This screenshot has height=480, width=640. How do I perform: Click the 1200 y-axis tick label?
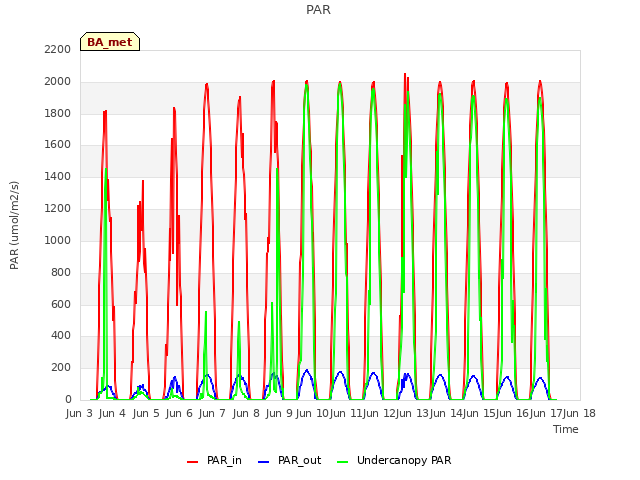click(58, 209)
